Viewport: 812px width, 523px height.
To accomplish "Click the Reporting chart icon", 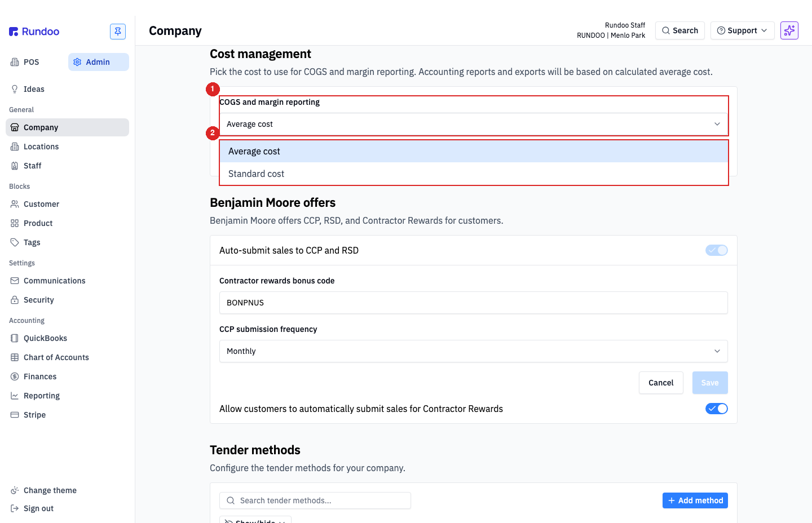I will pos(15,396).
